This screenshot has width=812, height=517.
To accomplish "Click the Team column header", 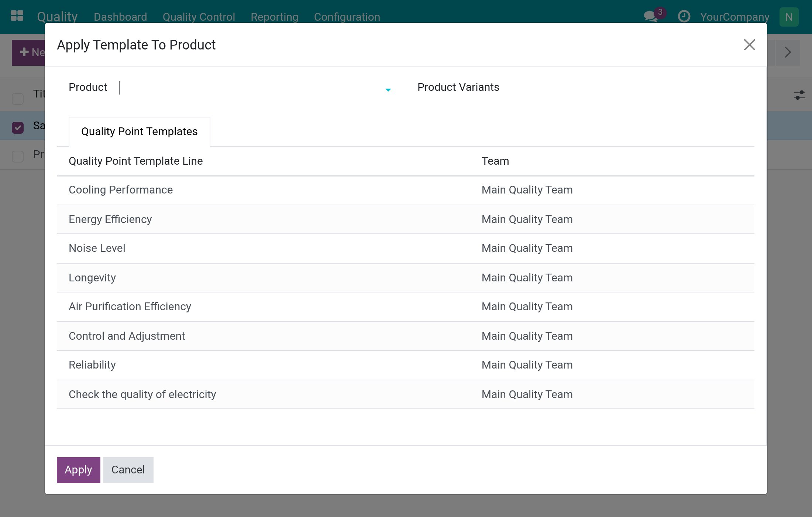I will tap(495, 161).
